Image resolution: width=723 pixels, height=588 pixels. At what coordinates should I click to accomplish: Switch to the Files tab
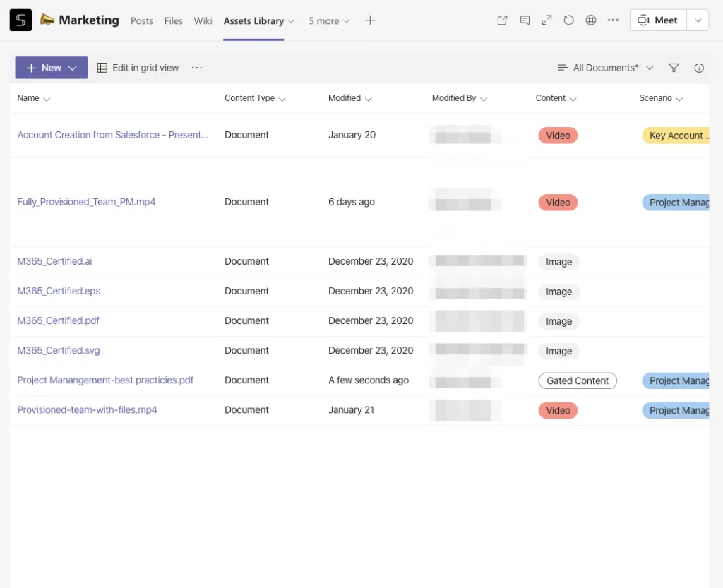174,20
